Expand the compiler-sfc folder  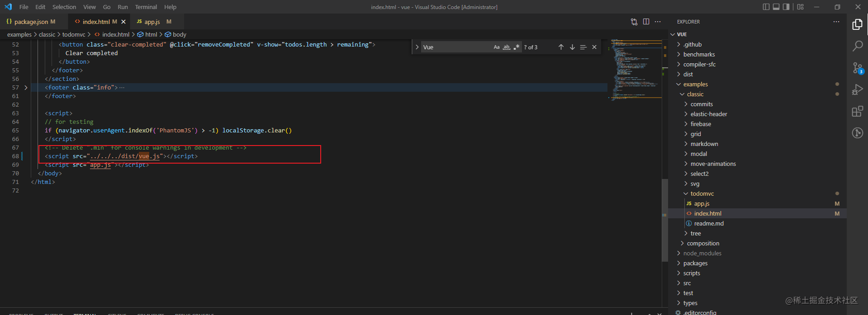pos(757,64)
